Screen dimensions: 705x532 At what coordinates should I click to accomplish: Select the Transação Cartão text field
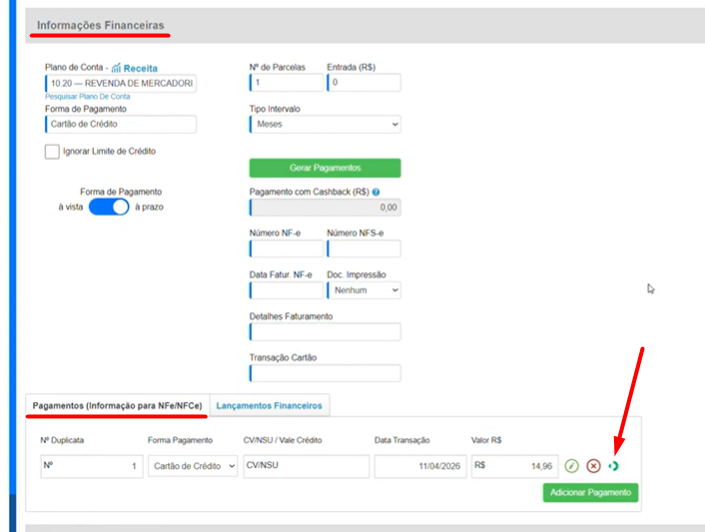tap(324, 373)
